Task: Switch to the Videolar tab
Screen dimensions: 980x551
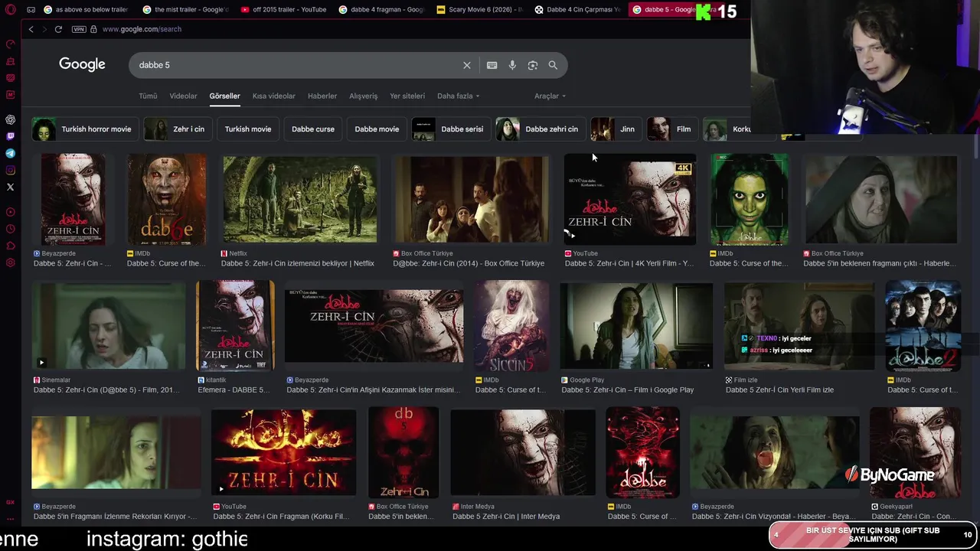Action: pyautogui.click(x=183, y=96)
